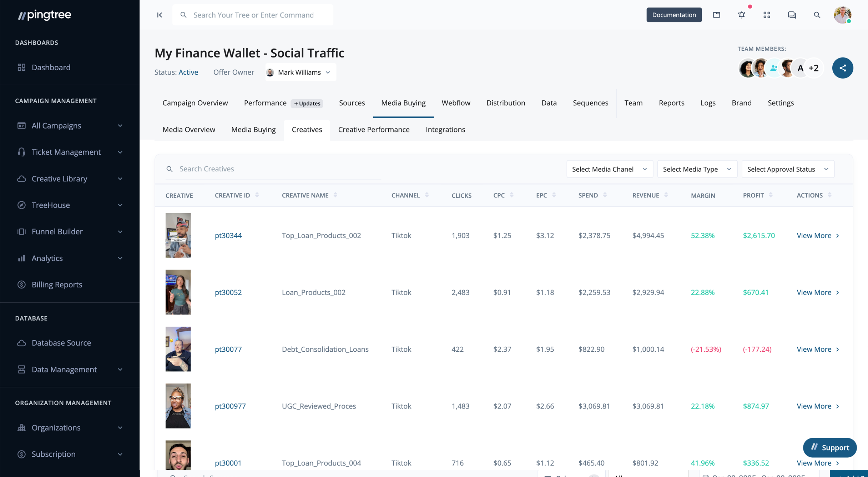Open Billing Reports in sidebar
The image size is (868, 477).
57,285
